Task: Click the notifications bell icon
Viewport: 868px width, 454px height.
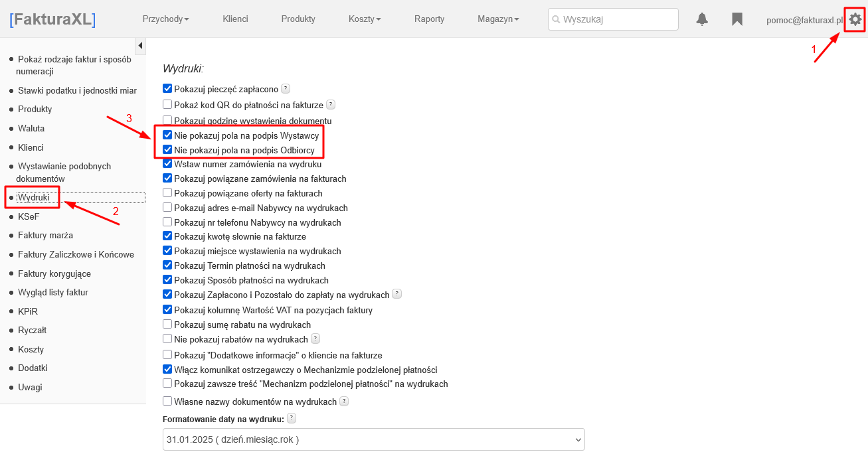Action: click(x=702, y=19)
